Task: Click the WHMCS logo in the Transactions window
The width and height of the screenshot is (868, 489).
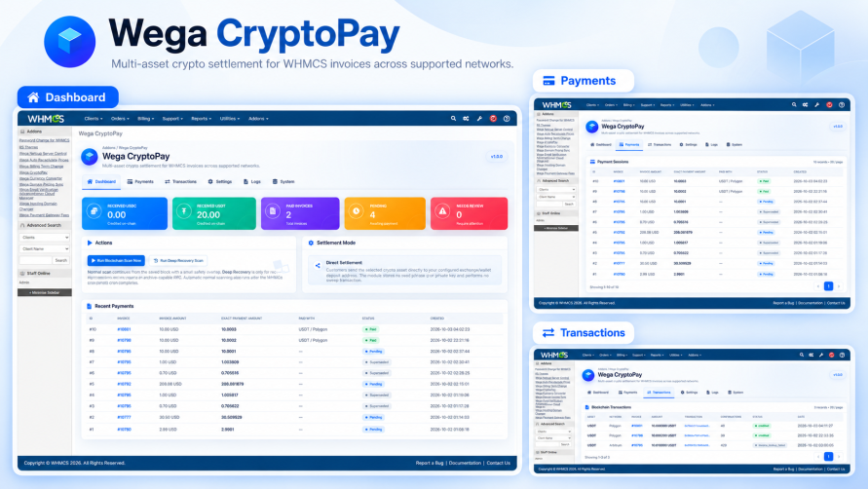Action: (x=554, y=355)
